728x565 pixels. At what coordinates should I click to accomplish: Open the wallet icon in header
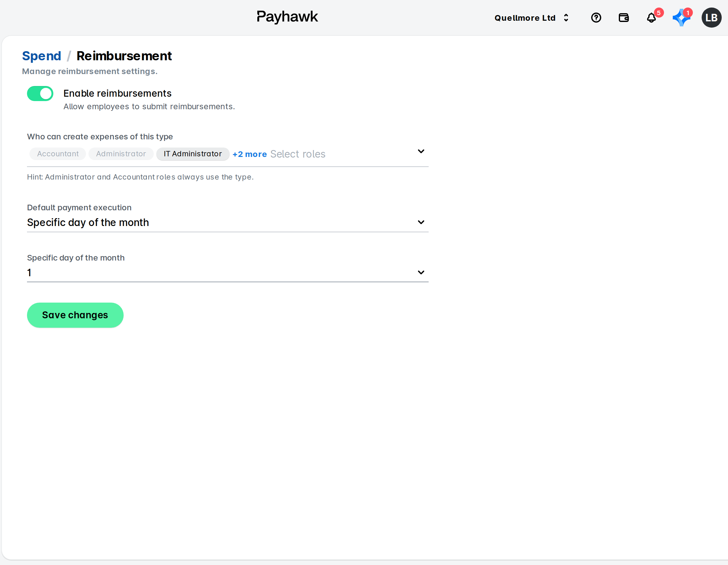pos(624,18)
